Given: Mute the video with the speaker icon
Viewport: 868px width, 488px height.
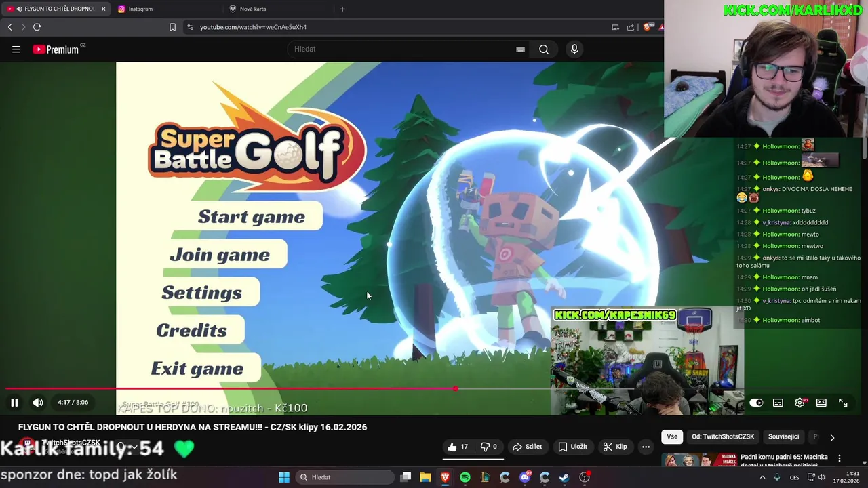Looking at the screenshot, I should (38, 403).
